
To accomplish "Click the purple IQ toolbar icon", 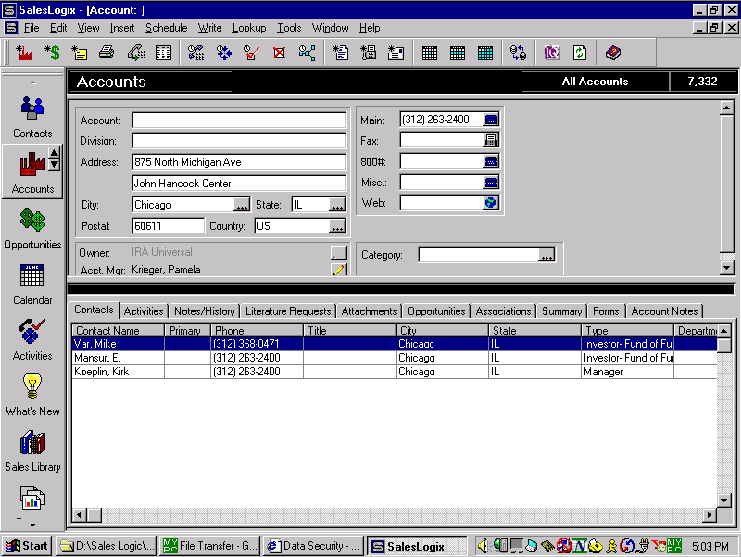I will pos(551,52).
